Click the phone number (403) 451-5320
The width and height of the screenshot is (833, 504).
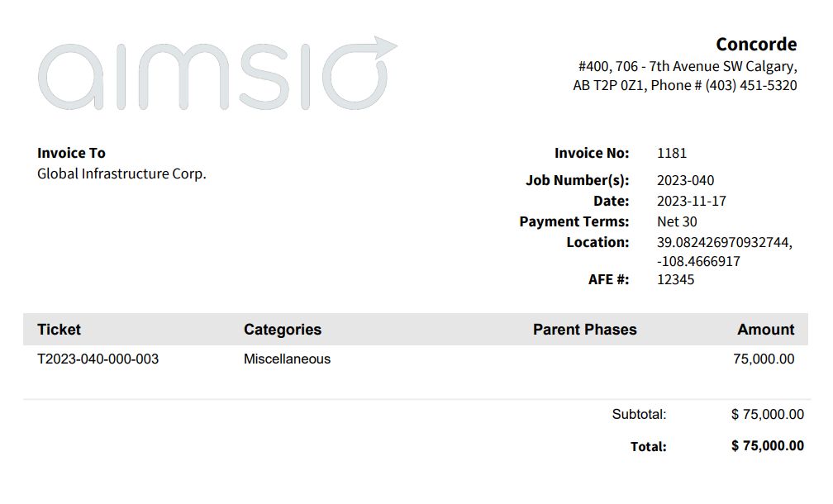point(751,85)
